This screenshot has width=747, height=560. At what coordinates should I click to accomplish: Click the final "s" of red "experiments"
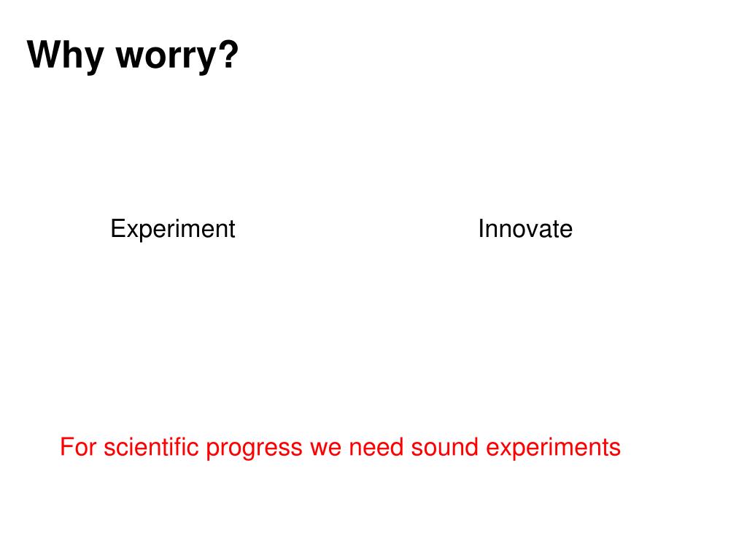point(615,450)
